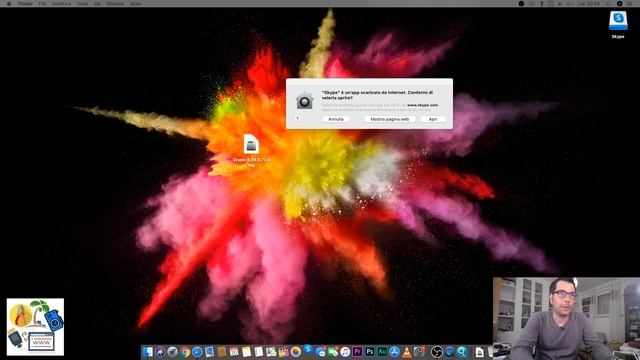
Task: Open the Modifica menu in menu bar
Action: (62, 3)
